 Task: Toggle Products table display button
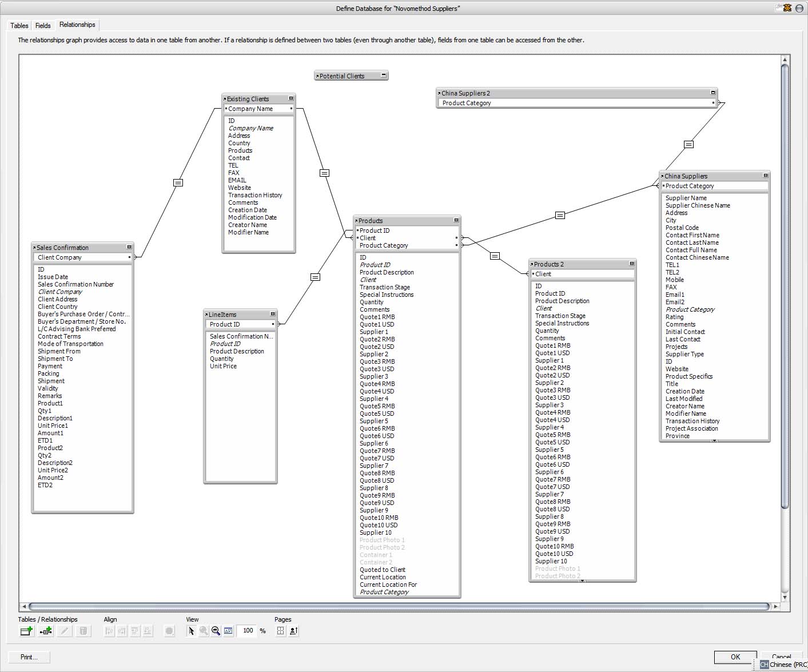pyautogui.click(x=456, y=220)
